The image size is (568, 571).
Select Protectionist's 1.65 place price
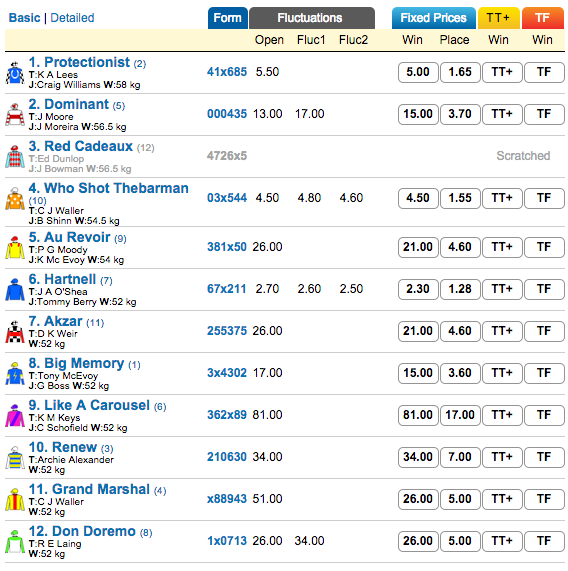[460, 72]
